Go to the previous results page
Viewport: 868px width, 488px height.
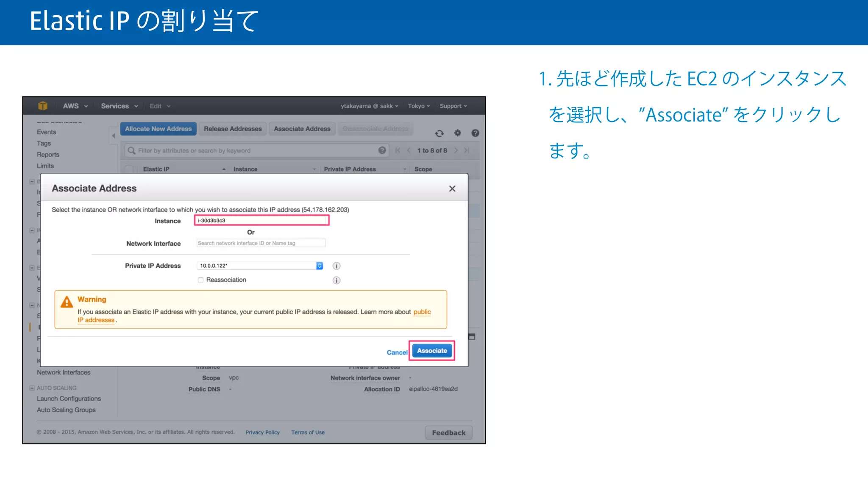(x=409, y=150)
